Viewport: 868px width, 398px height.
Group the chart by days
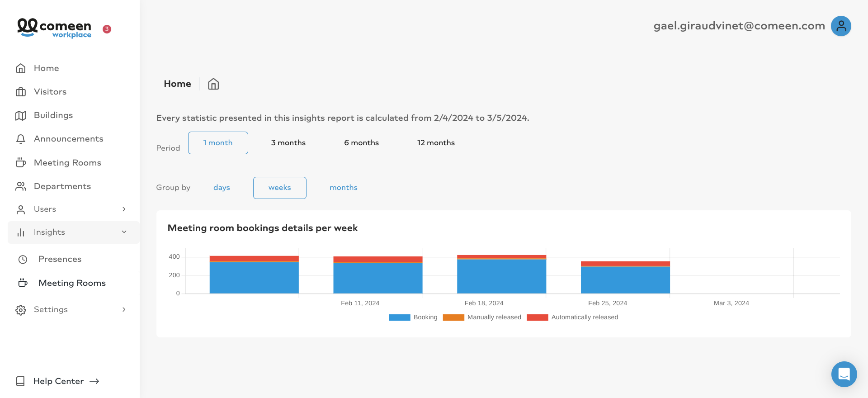click(222, 188)
